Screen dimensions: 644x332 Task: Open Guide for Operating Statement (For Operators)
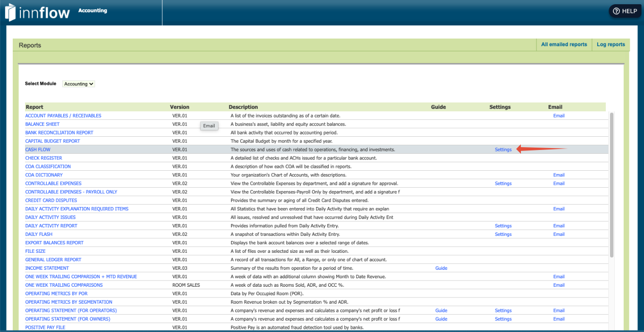[441, 311]
